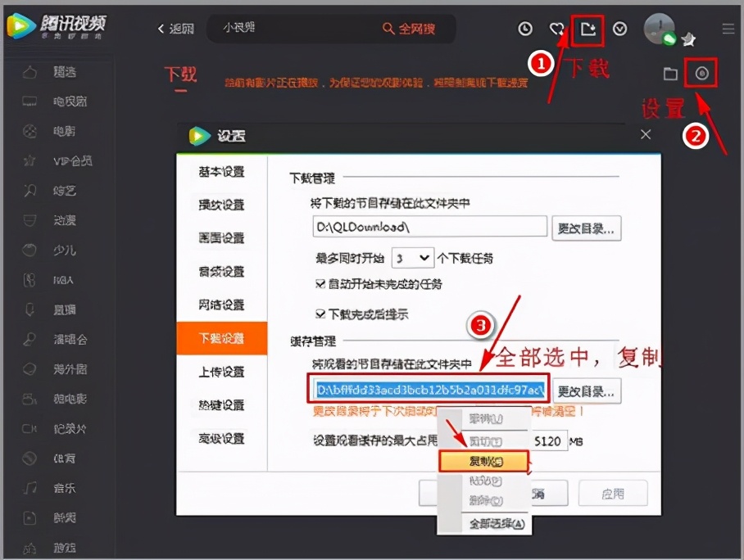The image size is (744, 560).
Task: Click the 应用 apply button
Action: 613,494
